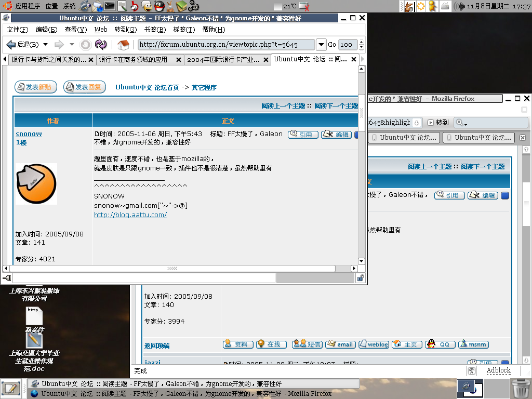Screen dimensions: 532x399
Task: Open the http://blog.aattu.com/ link
Action: (130, 215)
